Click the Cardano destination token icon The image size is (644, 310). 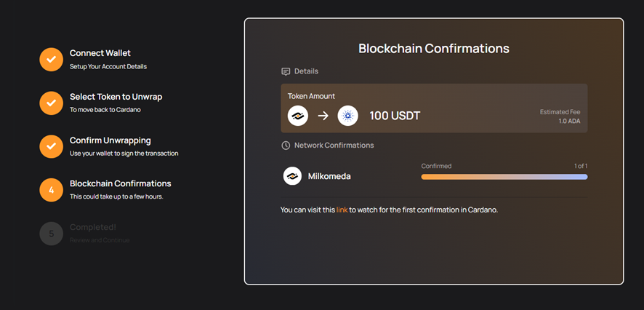point(348,116)
